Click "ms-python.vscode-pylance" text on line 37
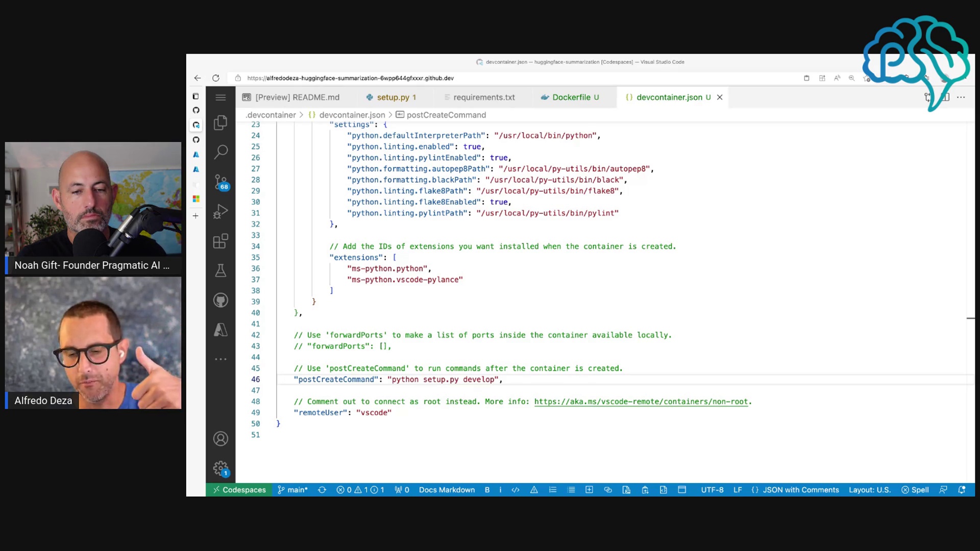Image resolution: width=980 pixels, height=551 pixels. pos(405,280)
